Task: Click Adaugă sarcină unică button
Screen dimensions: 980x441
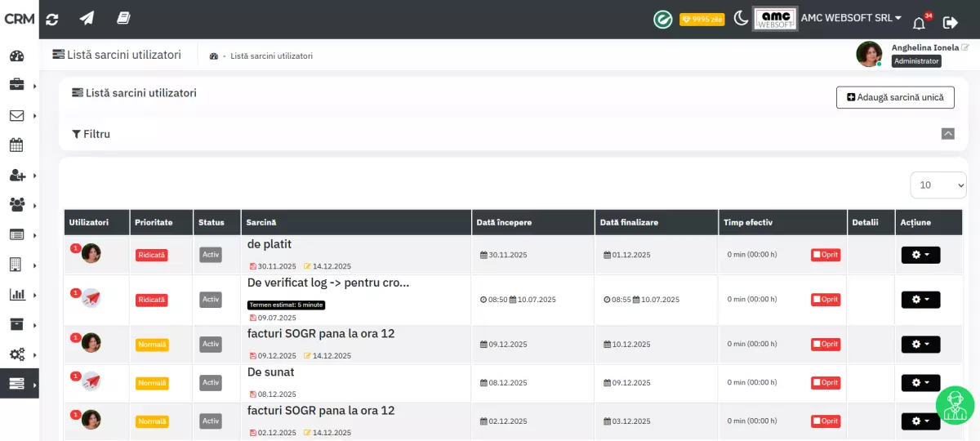Action: click(895, 97)
